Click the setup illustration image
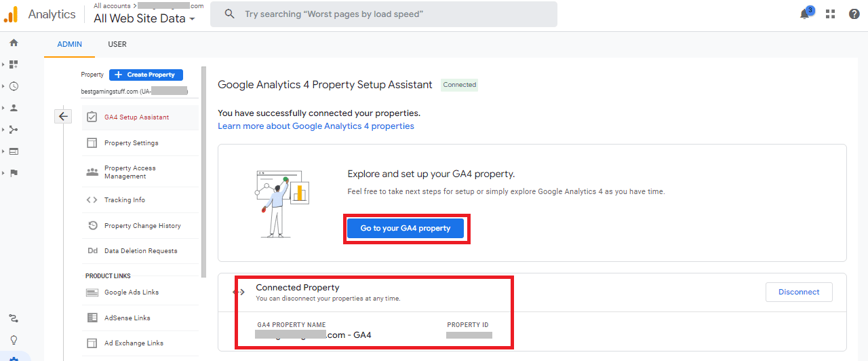The image size is (868, 361). 281,203
